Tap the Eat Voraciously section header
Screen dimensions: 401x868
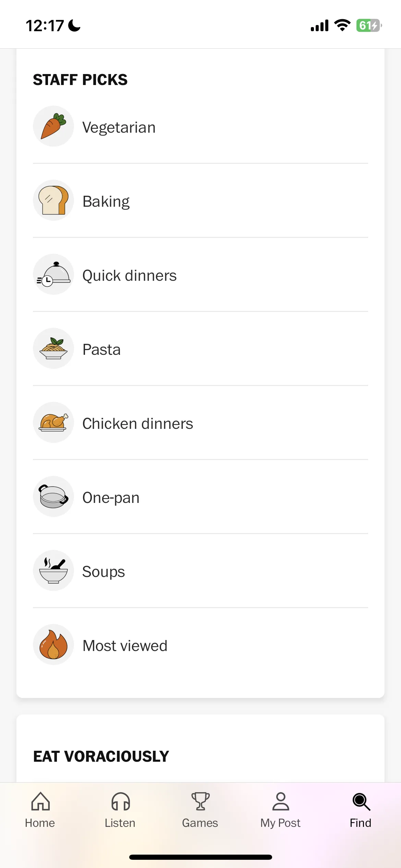pos(101,756)
